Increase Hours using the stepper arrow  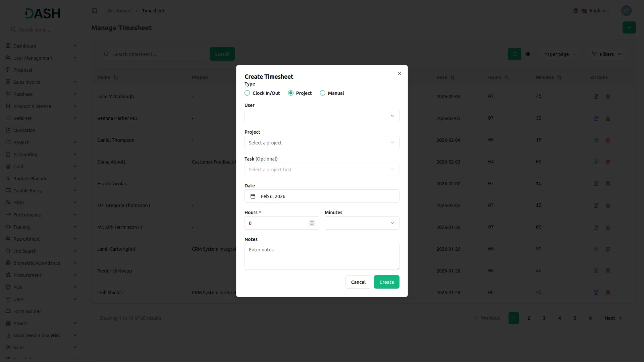[x=312, y=221]
